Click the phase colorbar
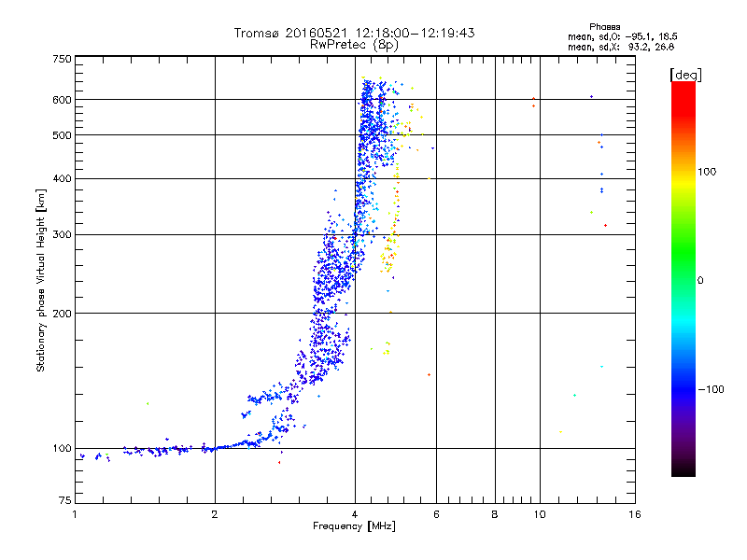Screen dimensions: 747x560 tap(684, 278)
